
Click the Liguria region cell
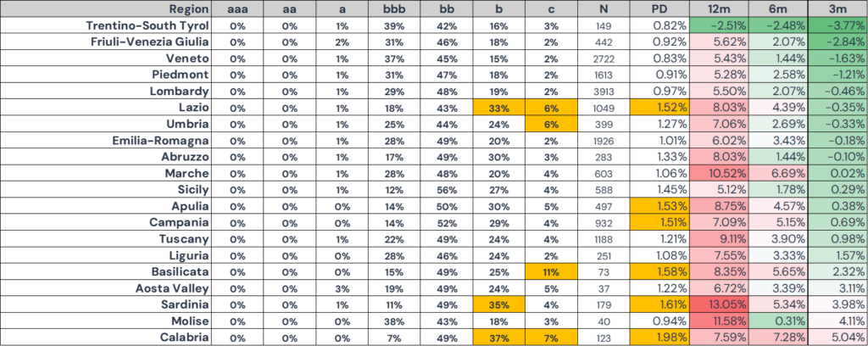point(106,255)
